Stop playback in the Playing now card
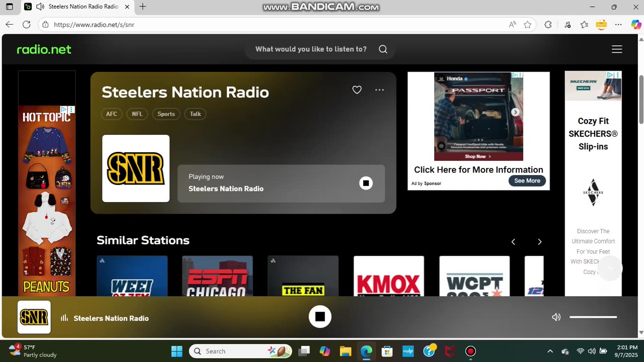This screenshot has width=644, height=362. [x=366, y=184]
